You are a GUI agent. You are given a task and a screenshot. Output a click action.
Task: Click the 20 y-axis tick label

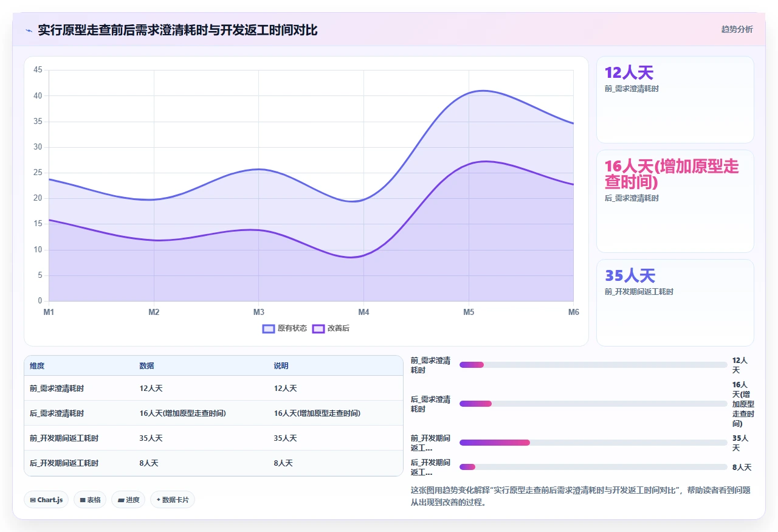pos(38,198)
